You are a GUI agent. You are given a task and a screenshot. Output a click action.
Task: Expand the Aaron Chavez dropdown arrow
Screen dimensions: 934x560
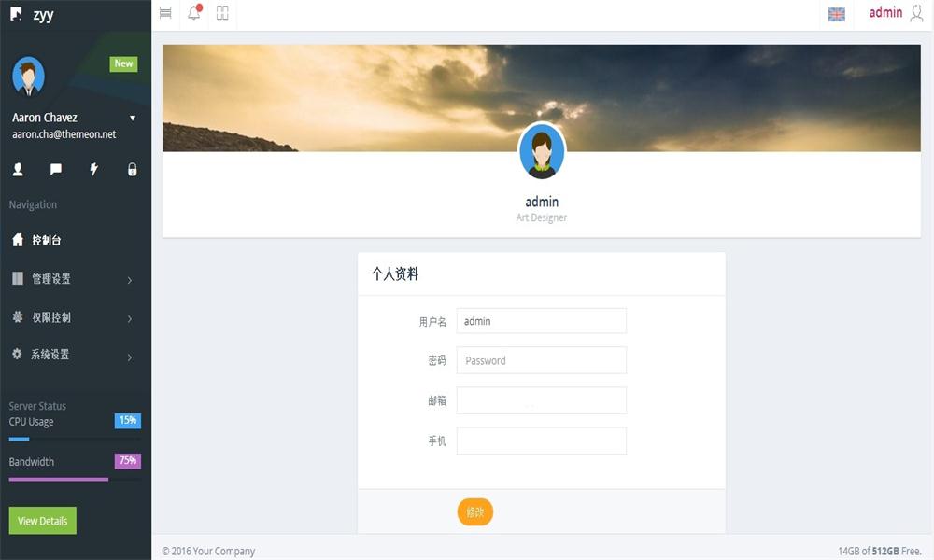[x=133, y=118]
